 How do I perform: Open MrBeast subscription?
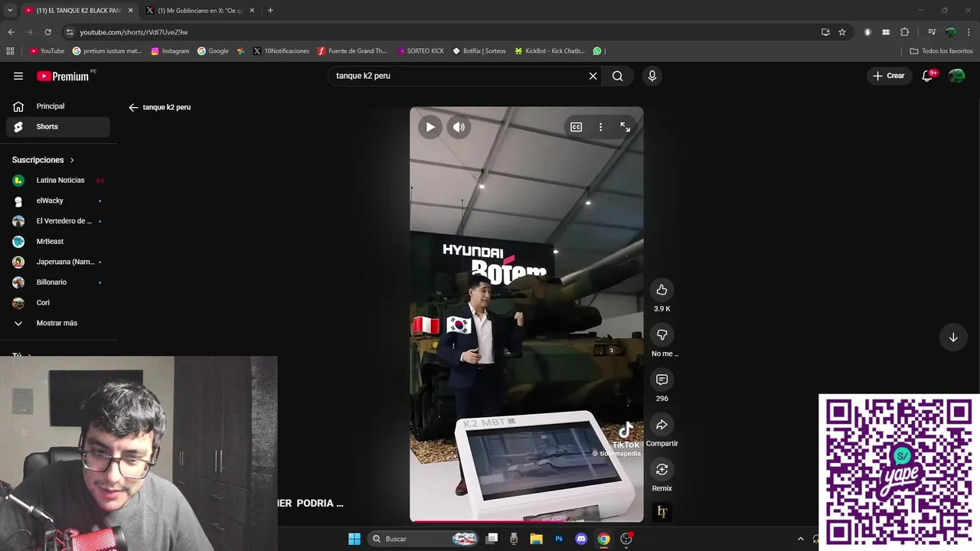pos(58,241)
